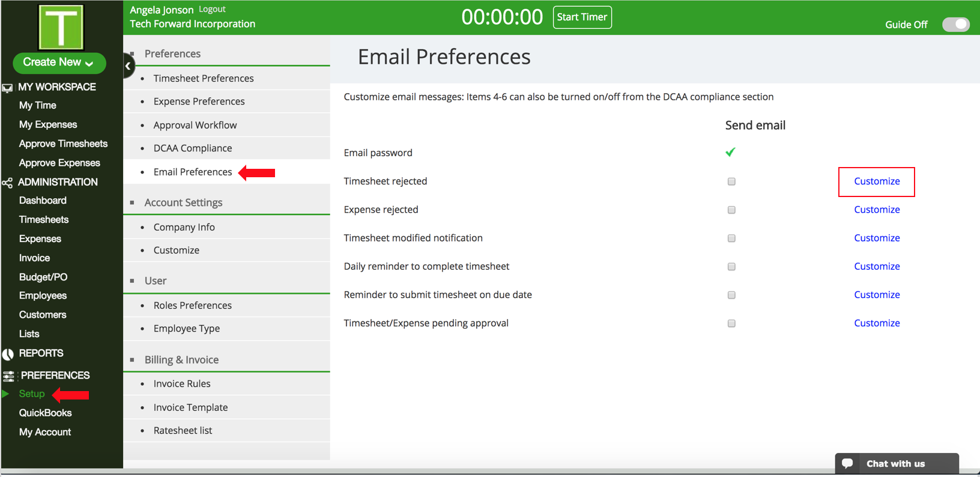
Task: Check the Expense rejected email box
Action: (x=731, y=210)
